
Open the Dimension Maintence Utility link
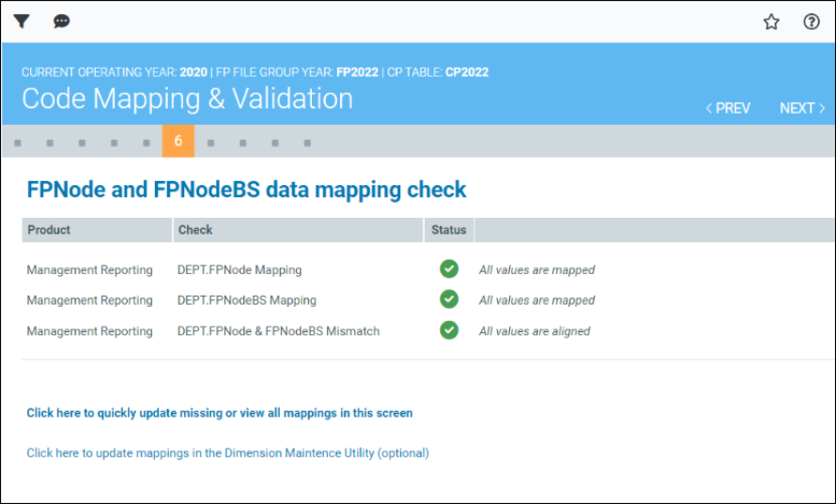coord(227,452)
